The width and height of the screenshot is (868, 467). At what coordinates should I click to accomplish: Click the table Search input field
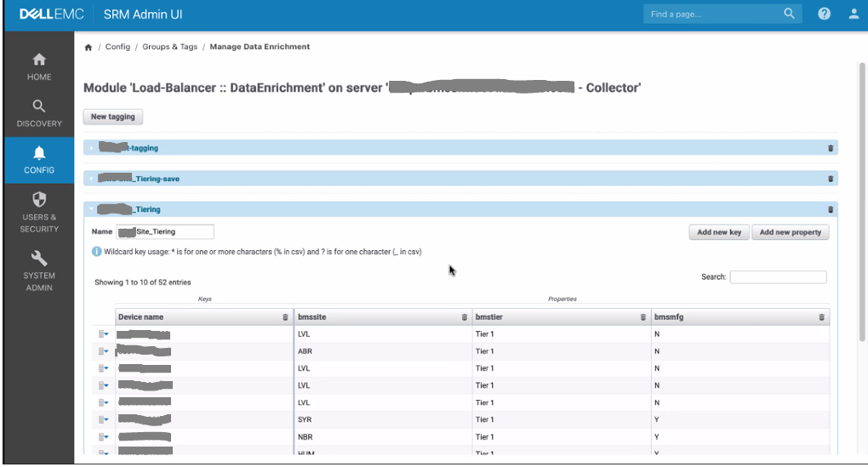click(x=778, y=277)
